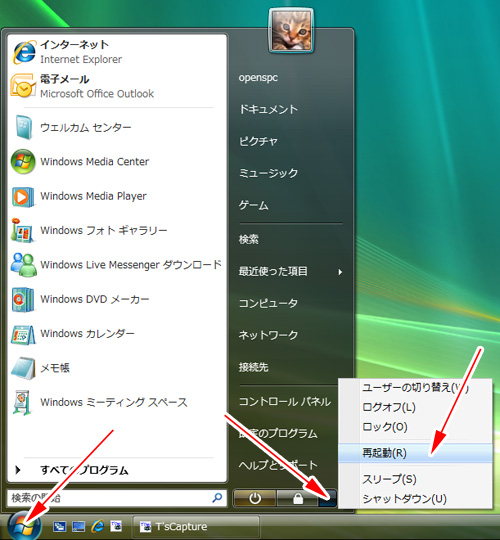Click the power button icon
Screen dimensions: 500x540
pyautogui.click(x=255, y=498)
